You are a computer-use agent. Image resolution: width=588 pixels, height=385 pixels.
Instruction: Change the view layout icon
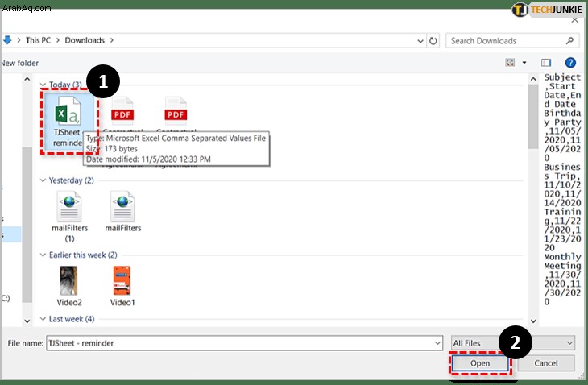point(510,63)
